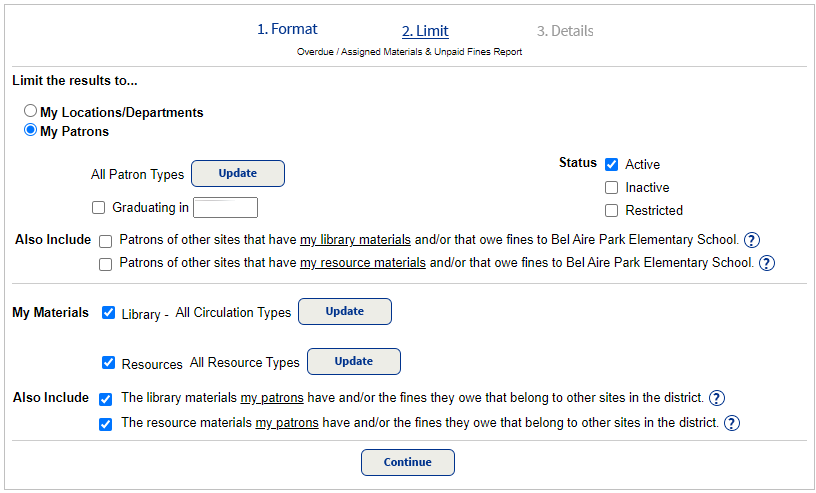Viewport: 816px width, 493px height.
Task: Open help icon for library materials my patrons have
Action: 716,398
